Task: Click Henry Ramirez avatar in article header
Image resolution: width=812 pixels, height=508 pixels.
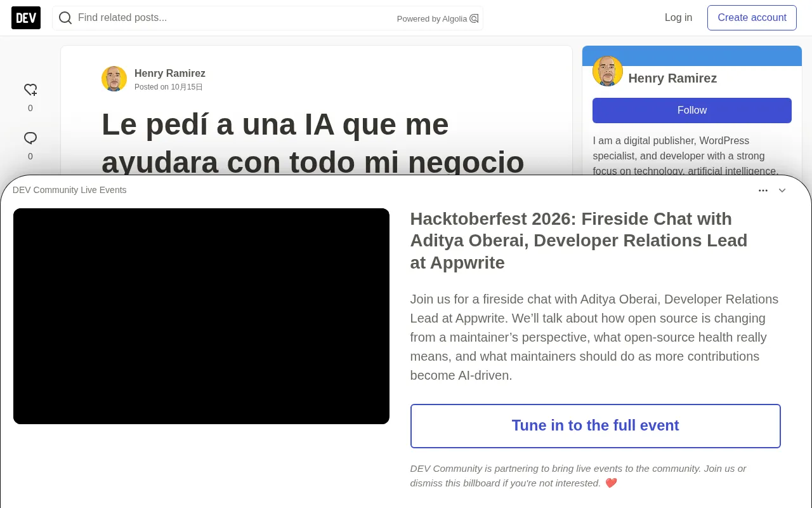Action: [114, 79]
